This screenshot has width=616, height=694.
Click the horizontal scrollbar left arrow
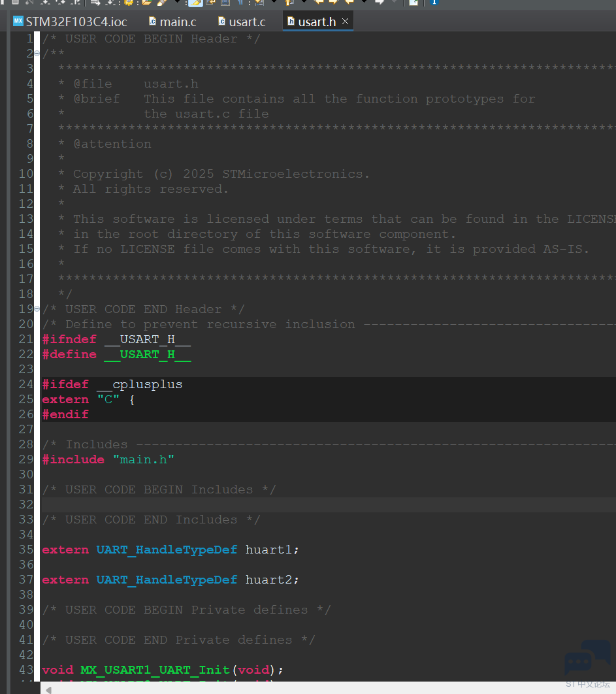[49, 690]
